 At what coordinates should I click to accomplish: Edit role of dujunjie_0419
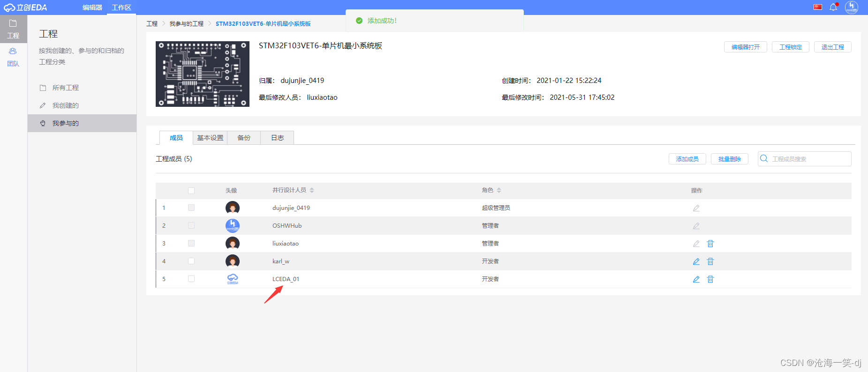tap(696, 208)
